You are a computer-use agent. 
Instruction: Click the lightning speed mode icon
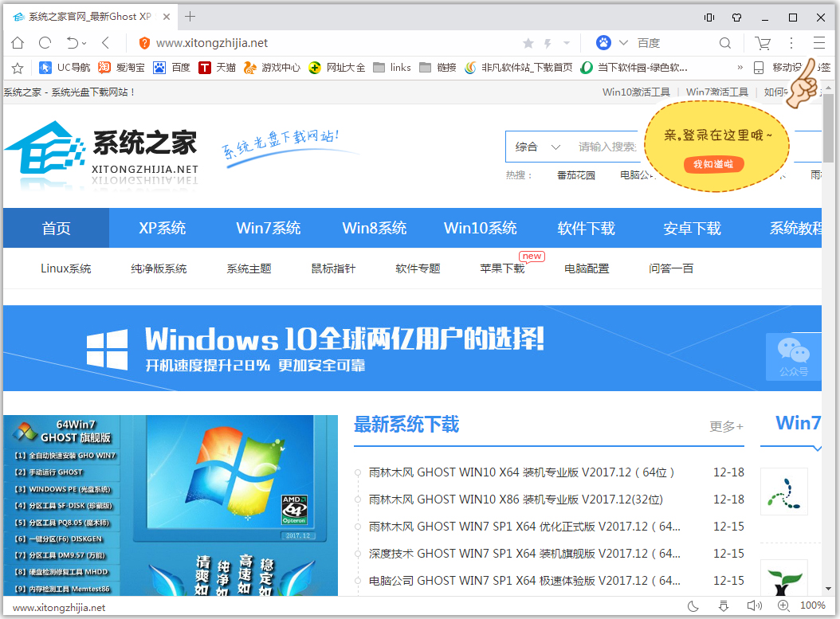point(548,43)
